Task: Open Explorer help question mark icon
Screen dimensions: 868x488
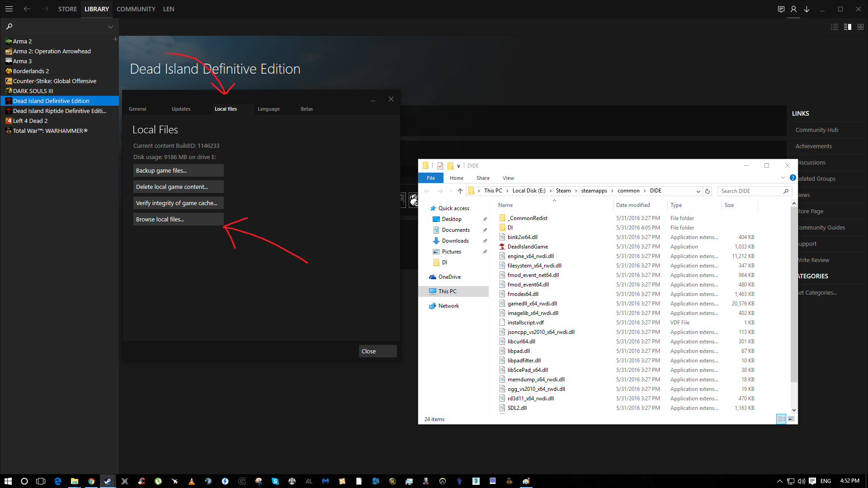Action: tap(793, 178)
